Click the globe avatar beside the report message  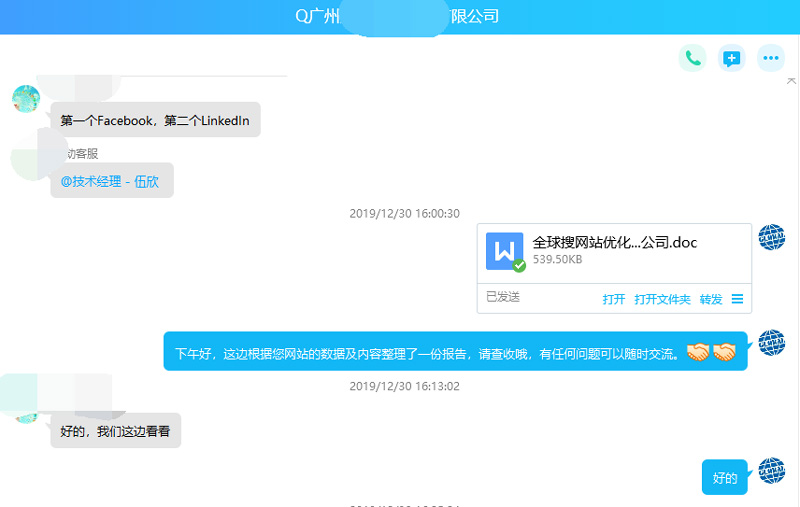(x=771, y=343)
